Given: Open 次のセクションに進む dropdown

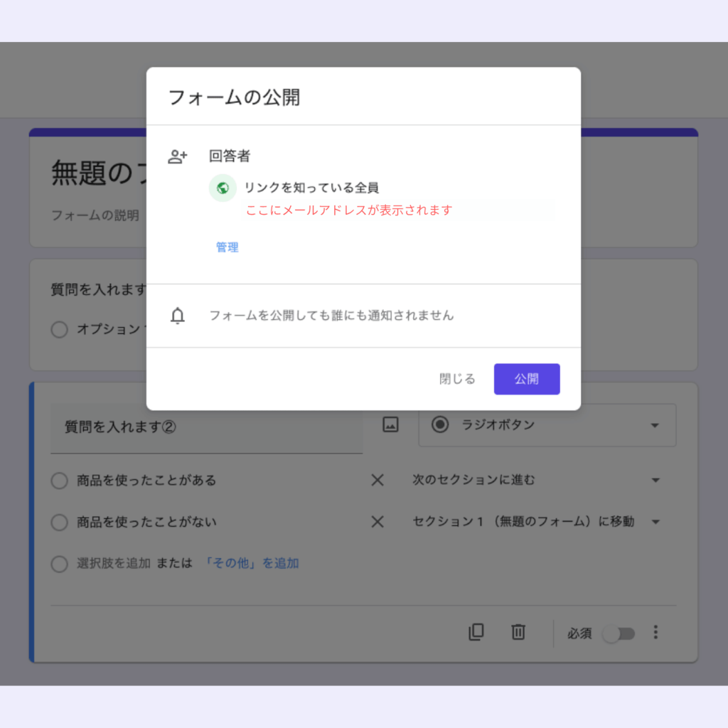Looking at the screenshot, I should click(536, 480).
